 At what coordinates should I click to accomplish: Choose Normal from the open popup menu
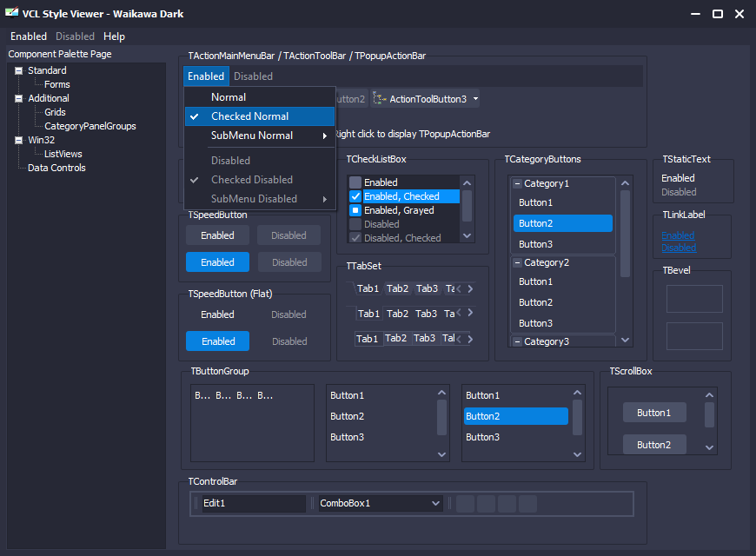tap(260, 97)
